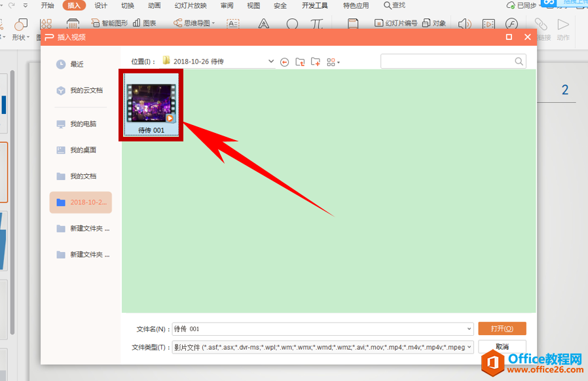Click the audio speaker icon in ribbon
This screenshot has width=588, height=381.
click(x=465, y=24)
